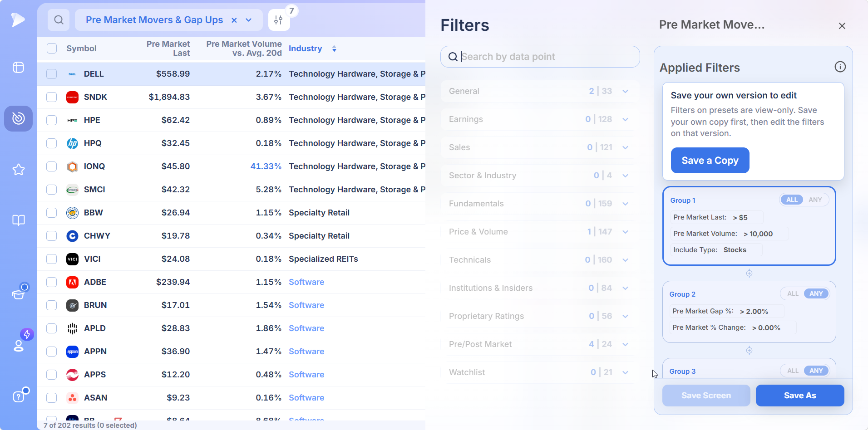This screenshot has width=868, height=430.
Task: Click the Save a Copy button
Action: [x=710, y=160]
